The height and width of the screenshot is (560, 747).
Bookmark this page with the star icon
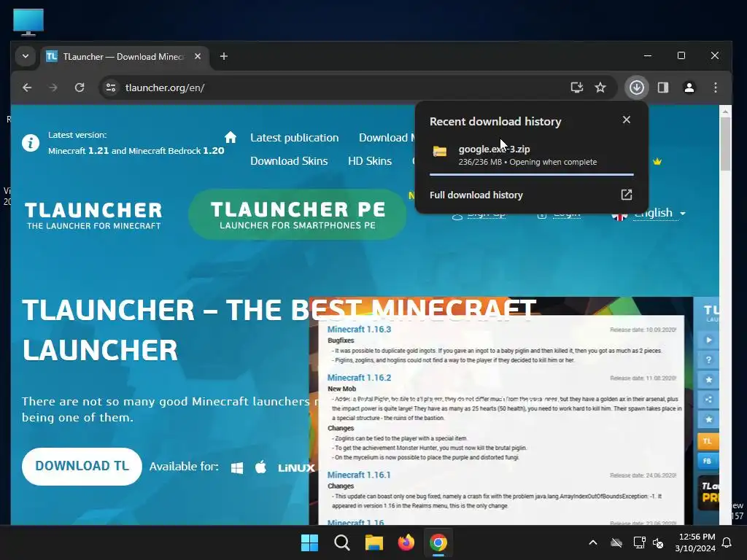(x=600, y=87)
